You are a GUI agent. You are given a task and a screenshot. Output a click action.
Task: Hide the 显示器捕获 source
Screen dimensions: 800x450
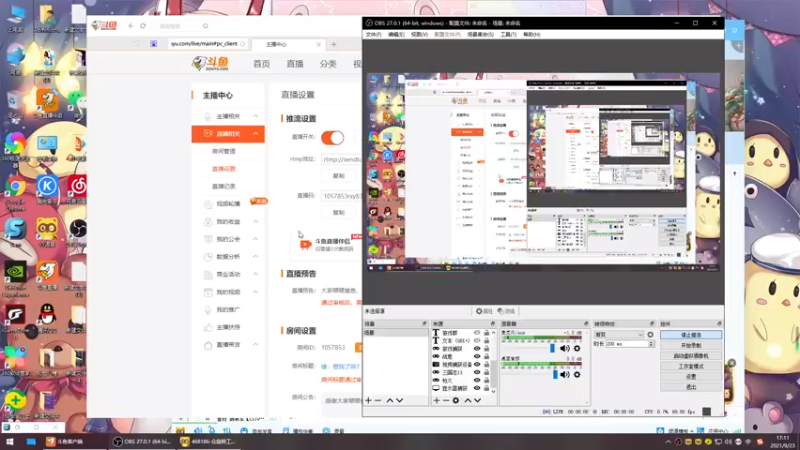click(x=477, y=388)
